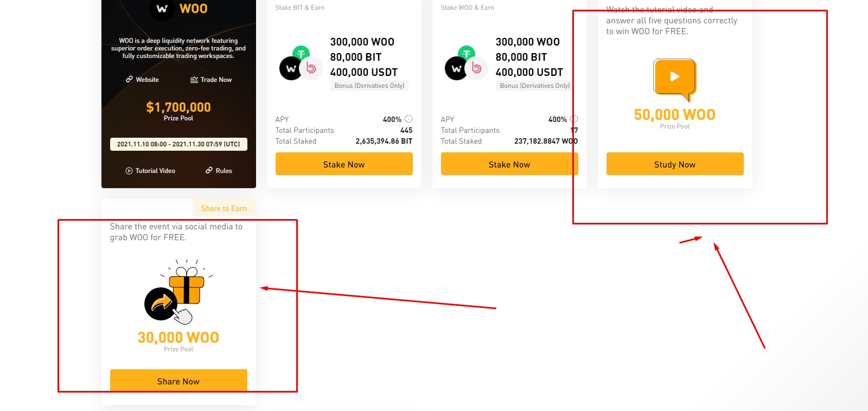Click the $1,700,000 prize pool amount
Viewport: 868px width, 411px height.
pyautogui.click(x=178, y=107)
